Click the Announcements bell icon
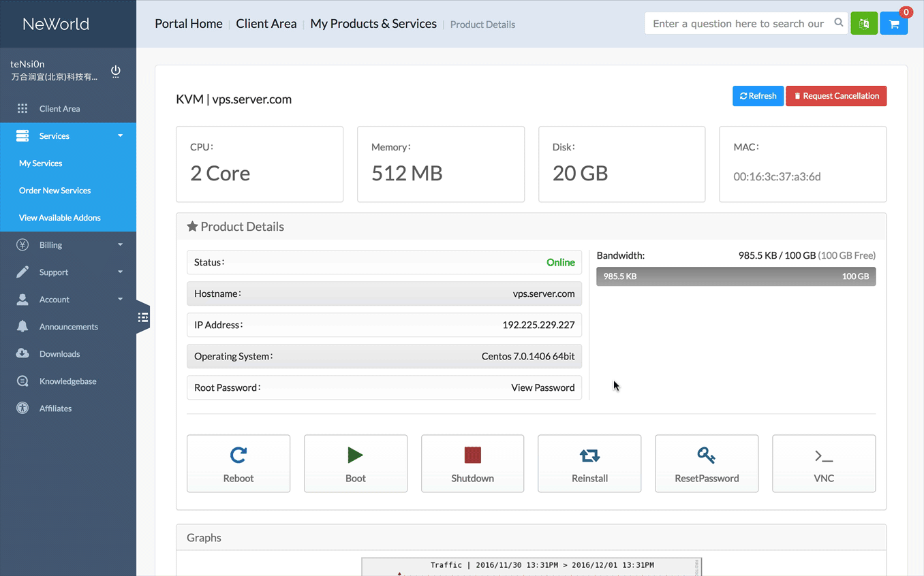 (22, 326)
